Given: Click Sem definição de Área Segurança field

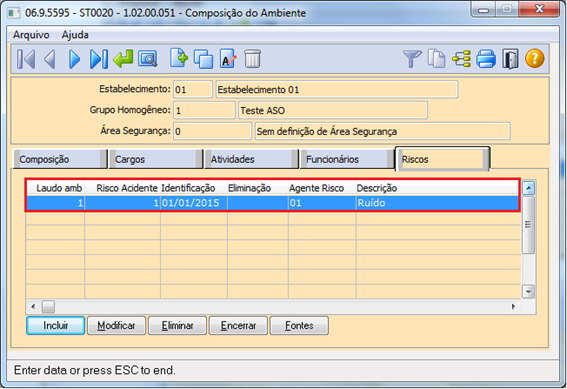Looking at the screenshot, I should 383,131.
